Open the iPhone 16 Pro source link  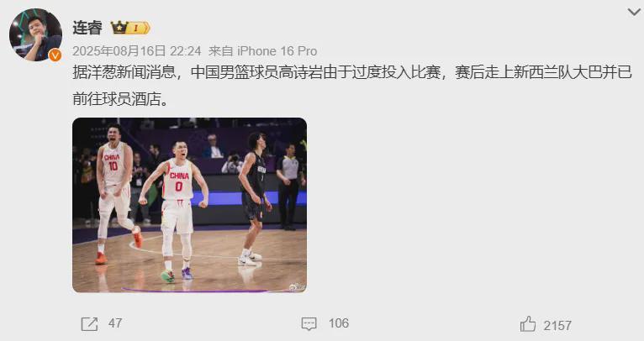pyautogui.click(x=277, y=51)
